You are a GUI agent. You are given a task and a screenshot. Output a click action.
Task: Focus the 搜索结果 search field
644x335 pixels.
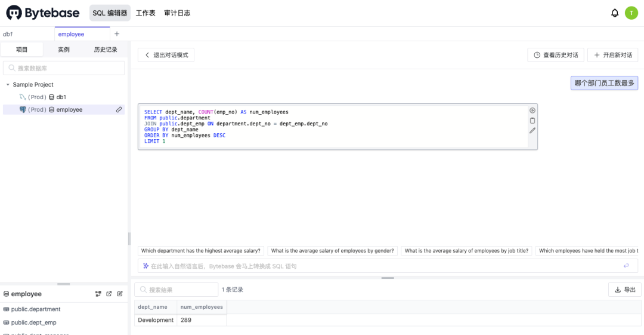176,290
